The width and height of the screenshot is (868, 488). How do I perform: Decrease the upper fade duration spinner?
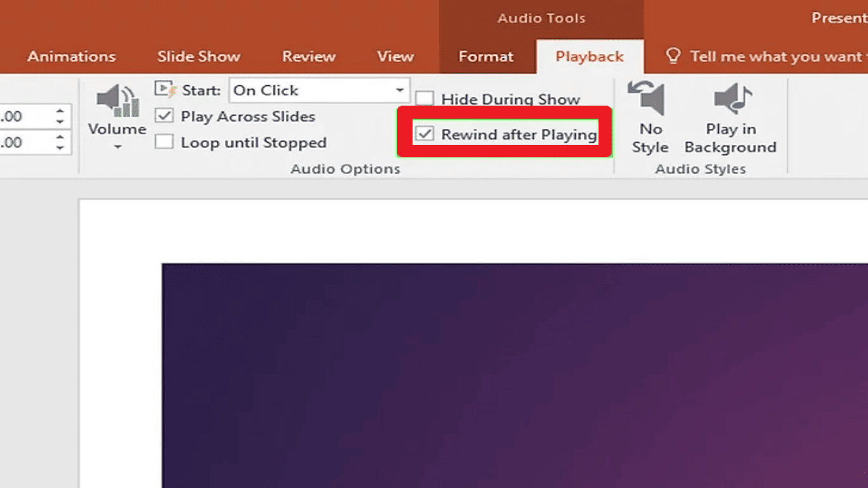(x=60, y=122)
